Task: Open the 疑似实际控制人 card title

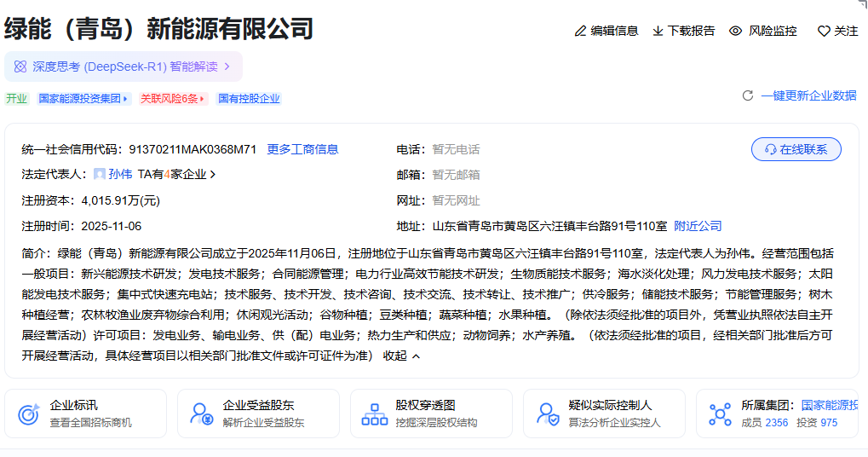Action: coord(610,406)
